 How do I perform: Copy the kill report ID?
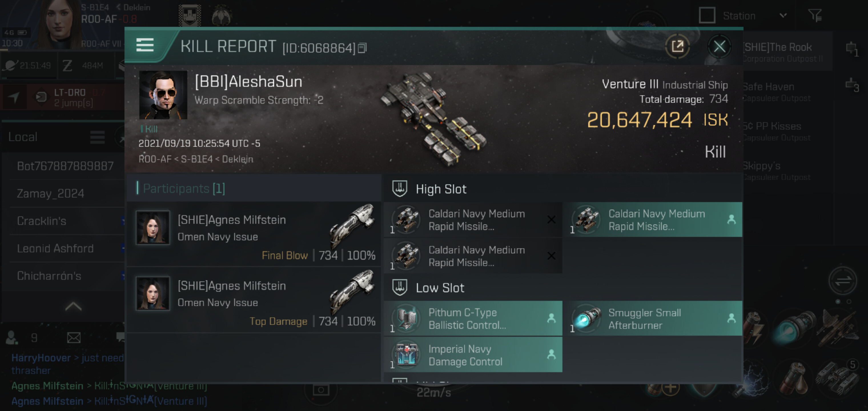click(x=362, y=48)
